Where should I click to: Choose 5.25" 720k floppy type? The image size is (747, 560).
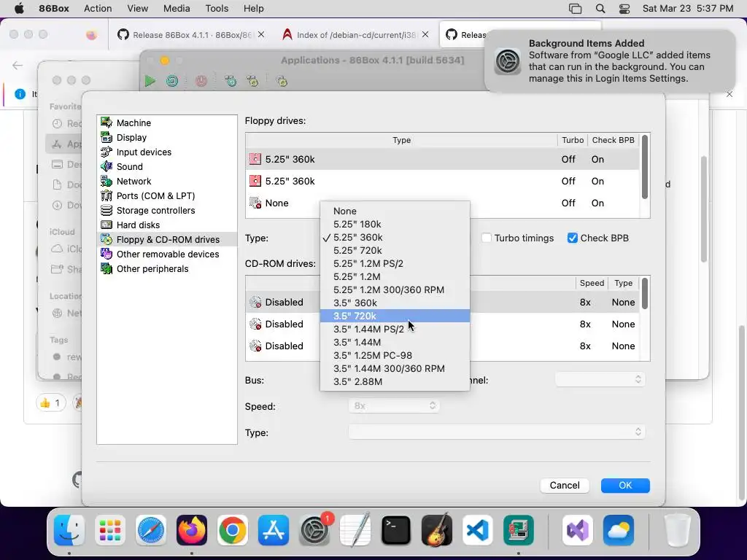coord(395,251)
